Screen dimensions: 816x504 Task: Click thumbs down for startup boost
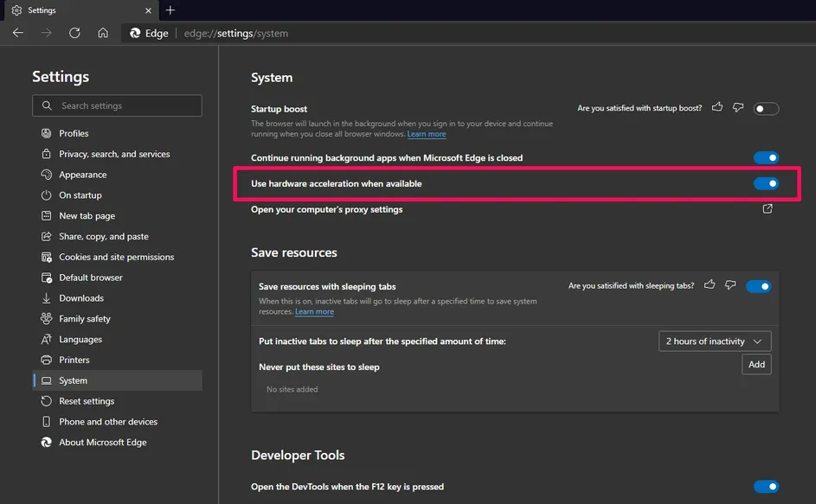tap(738, 108)
